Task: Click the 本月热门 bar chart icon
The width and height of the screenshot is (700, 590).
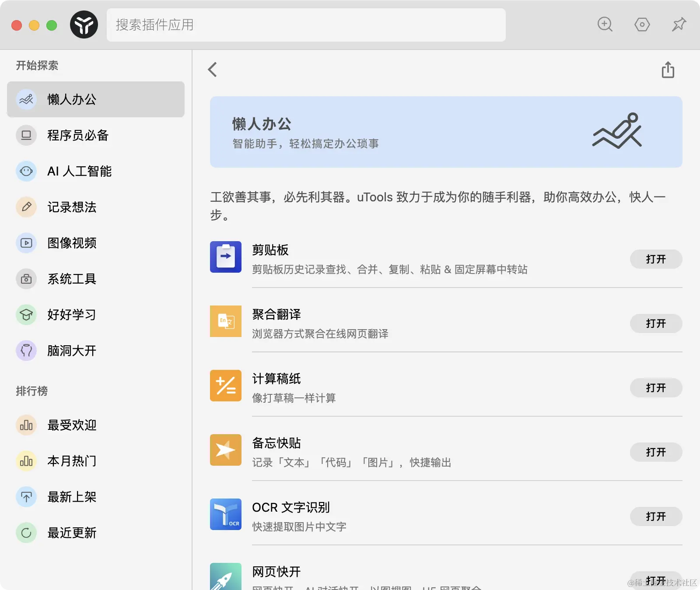Action: pos(26,461)
